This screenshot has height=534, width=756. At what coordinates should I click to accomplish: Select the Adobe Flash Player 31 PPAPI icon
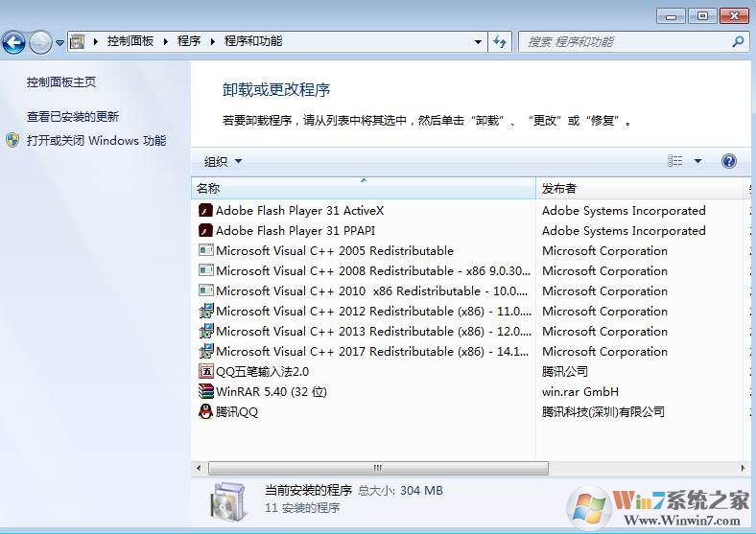tap(206, 230)
